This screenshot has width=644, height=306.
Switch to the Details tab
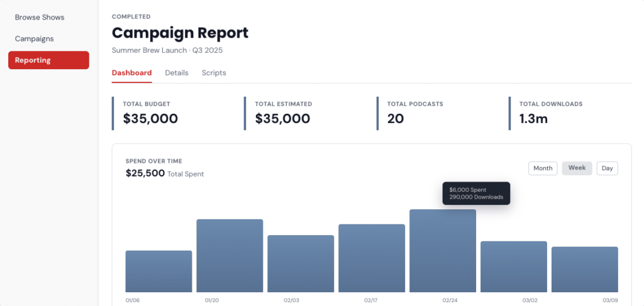pyautogui.click(x=177, y=73)
